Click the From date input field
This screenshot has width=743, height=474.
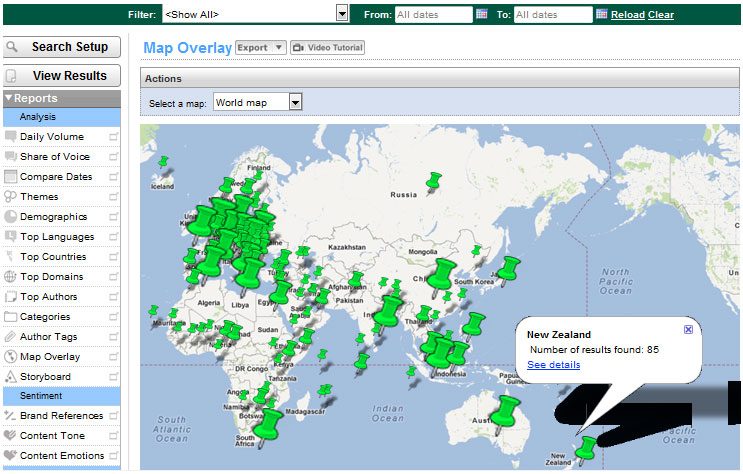tap(434, 15)
